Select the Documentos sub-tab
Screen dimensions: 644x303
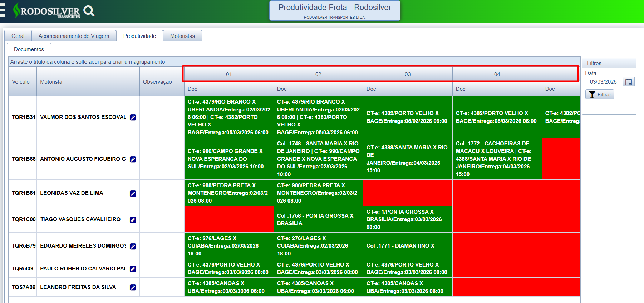pyautogui.click(x=29, y=49)
